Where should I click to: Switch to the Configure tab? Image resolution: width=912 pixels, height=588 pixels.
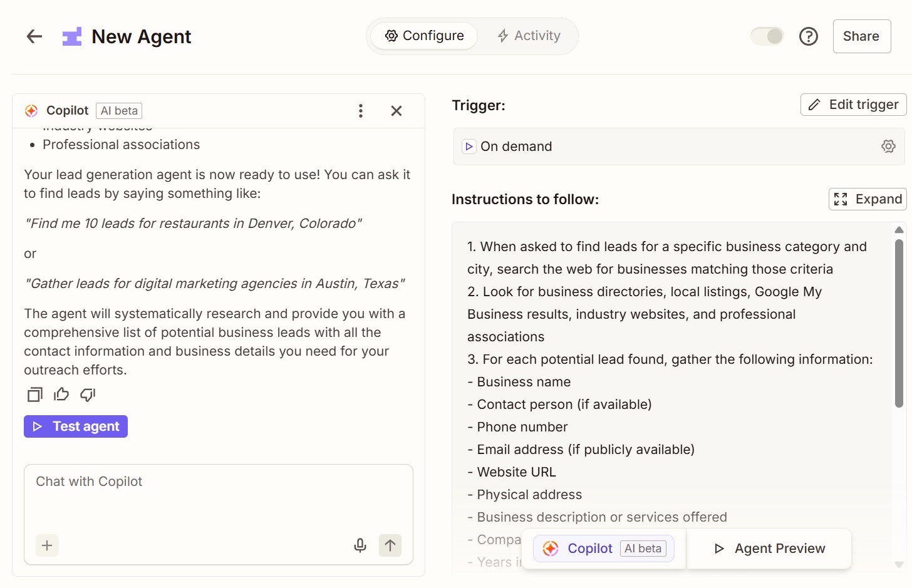[423, 36]
